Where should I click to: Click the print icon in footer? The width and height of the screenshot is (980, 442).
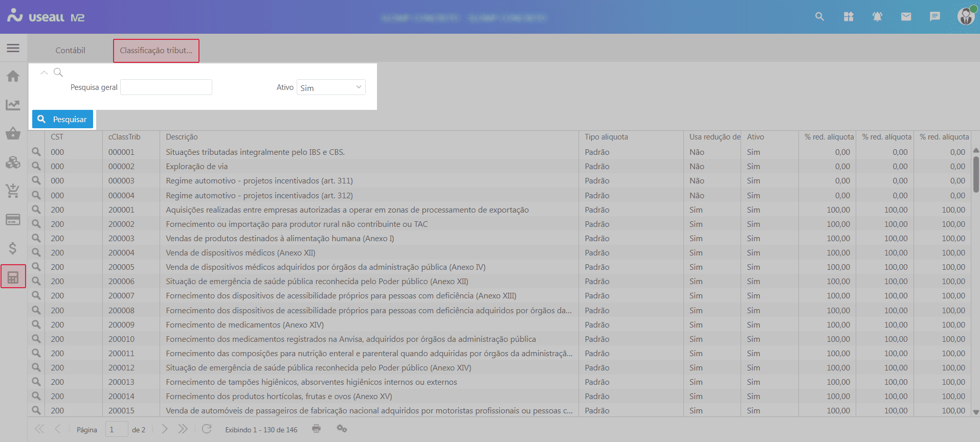pyautogui.click(x=317, y=429)
